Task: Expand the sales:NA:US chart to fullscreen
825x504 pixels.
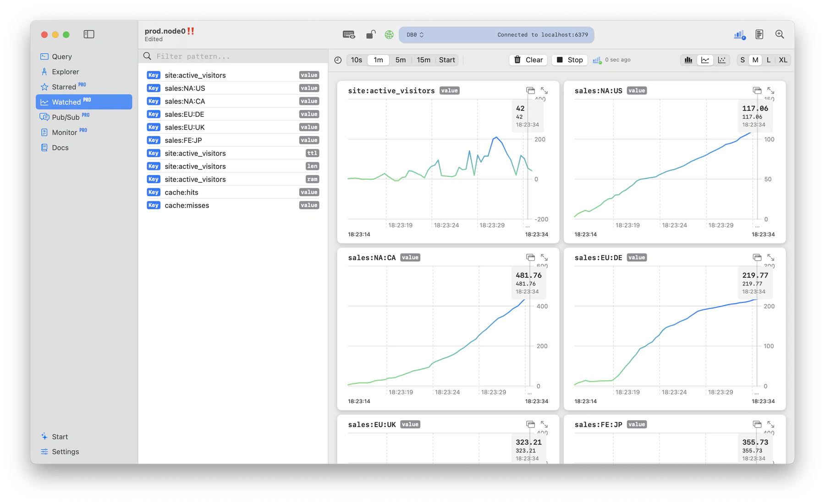Action: [771, 90]
